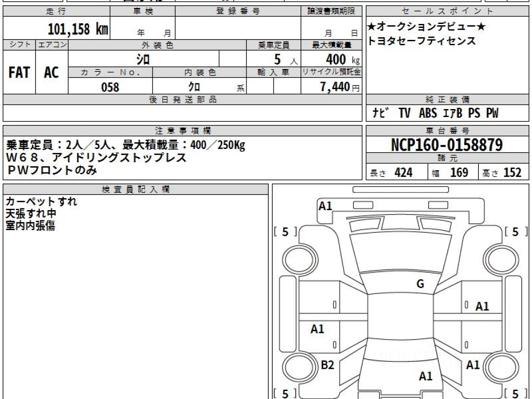Viewport: 532px width, 399px height.
Task: Select the 輸入車 header cell
Action: (x=274, y=73)
